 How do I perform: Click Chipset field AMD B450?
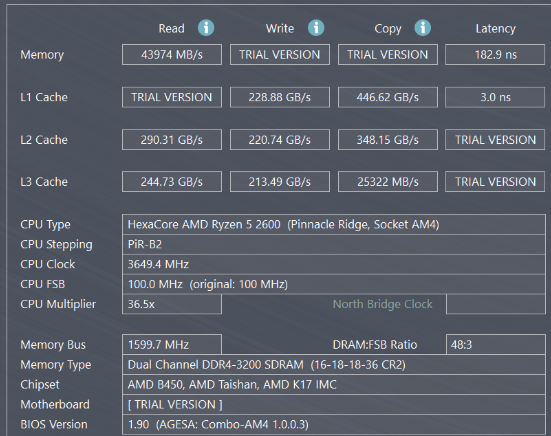coord(334,385)
